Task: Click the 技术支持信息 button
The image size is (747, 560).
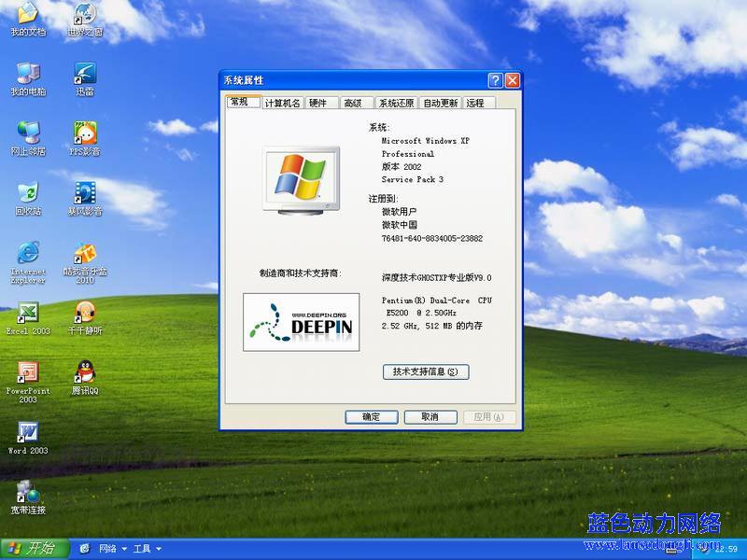Action: (426, 371)
